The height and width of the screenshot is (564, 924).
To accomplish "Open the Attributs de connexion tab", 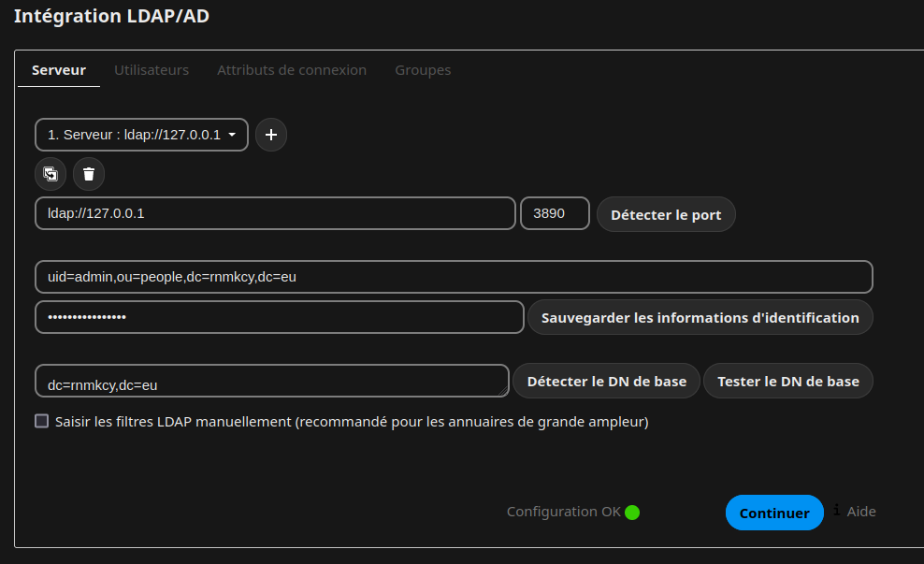I will coord(292,70).
